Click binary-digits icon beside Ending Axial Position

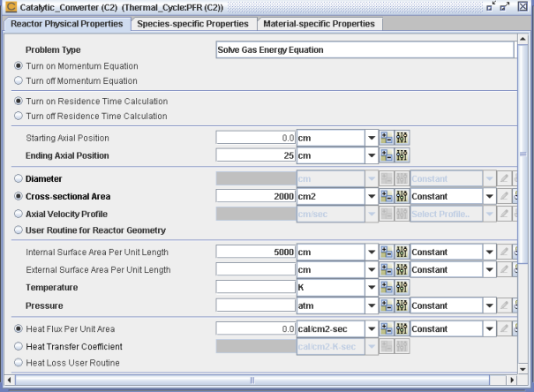[402, 156]
